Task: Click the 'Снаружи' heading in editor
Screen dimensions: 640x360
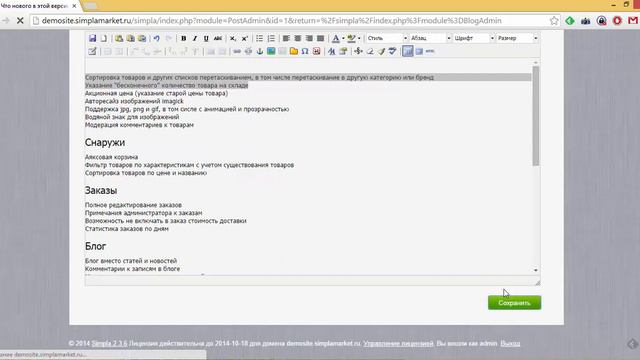Action: (105, 142)
